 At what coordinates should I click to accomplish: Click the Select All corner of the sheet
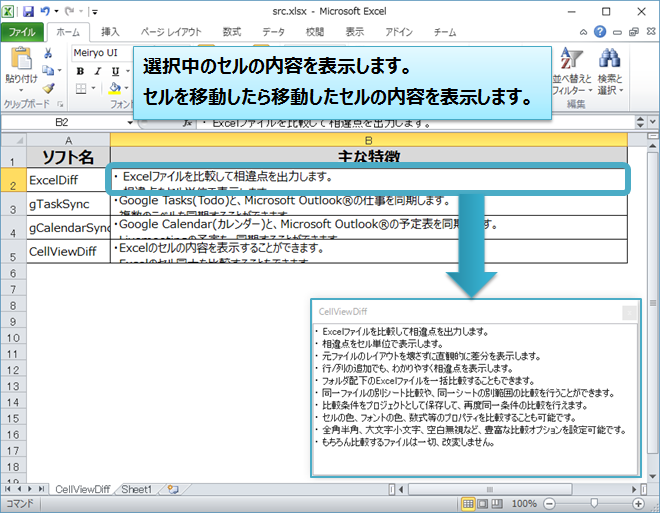[14, 140]
